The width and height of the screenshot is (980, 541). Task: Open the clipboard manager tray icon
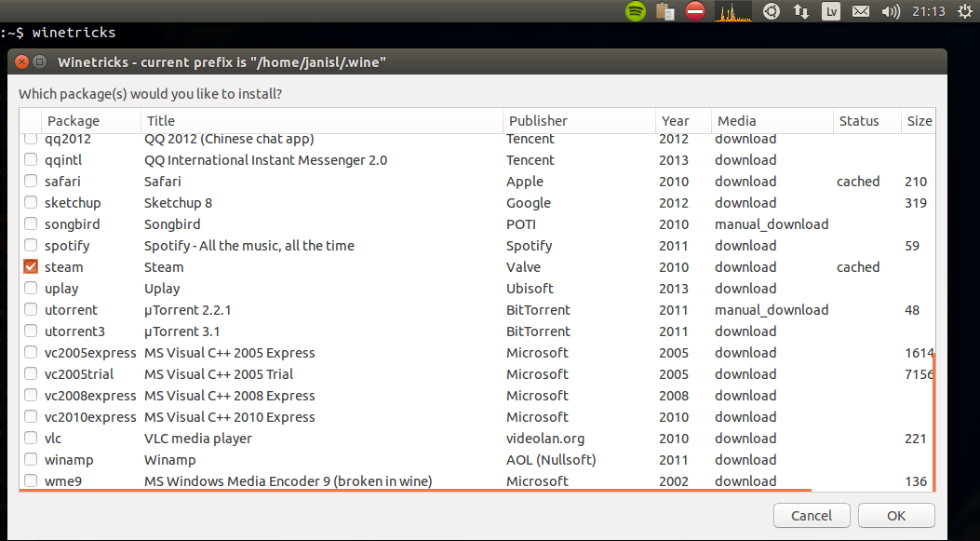point(665,10)
